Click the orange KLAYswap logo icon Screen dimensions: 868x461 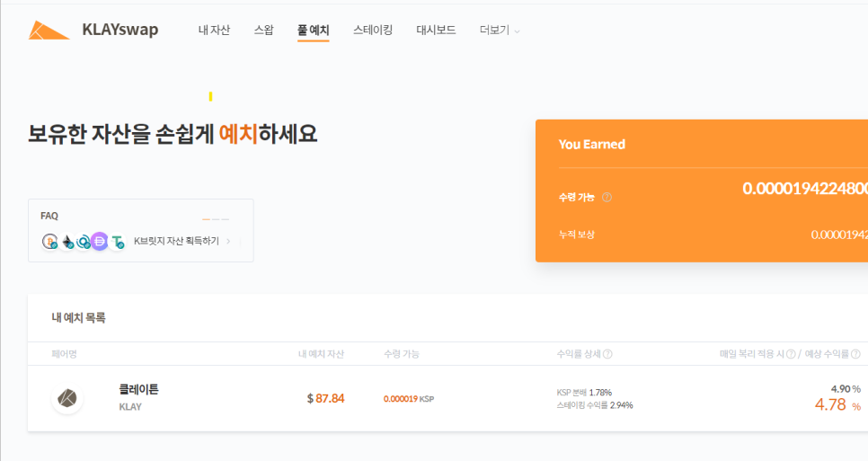(x=49, y=31)
